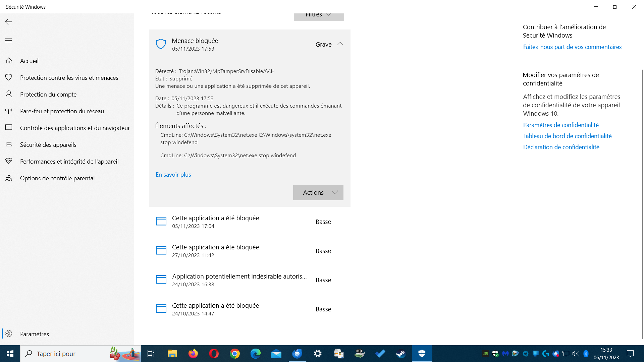
Task: Open Pare-feu et protection du réseau
Action: coord(67,111)
